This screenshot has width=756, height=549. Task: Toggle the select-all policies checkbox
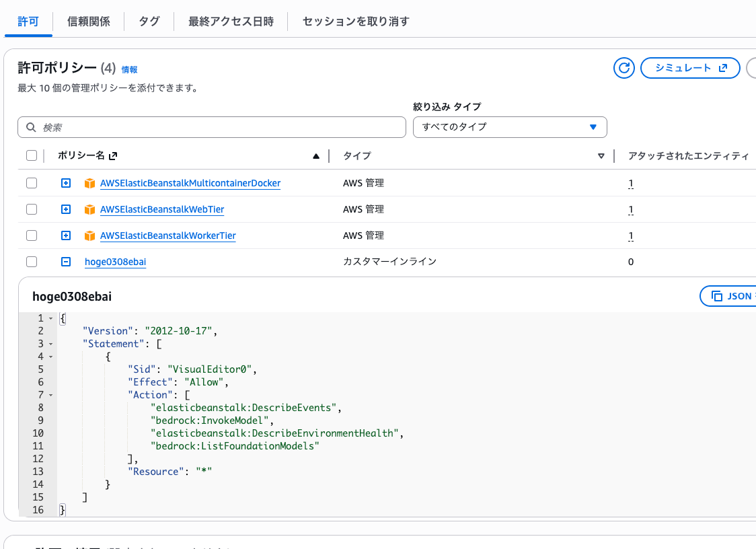[x=32, y=156]
